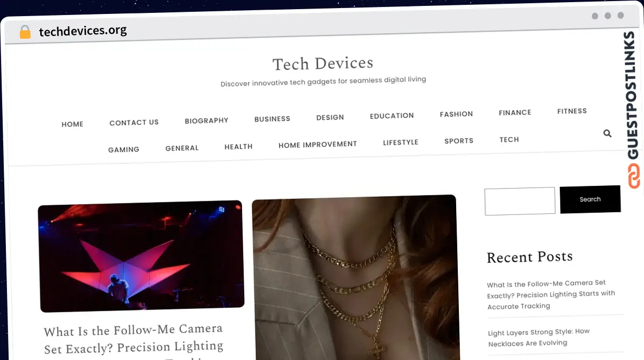644x360 pixels.
Task: Click the concert lighting article thumbnail
Action: coord(141,258)
